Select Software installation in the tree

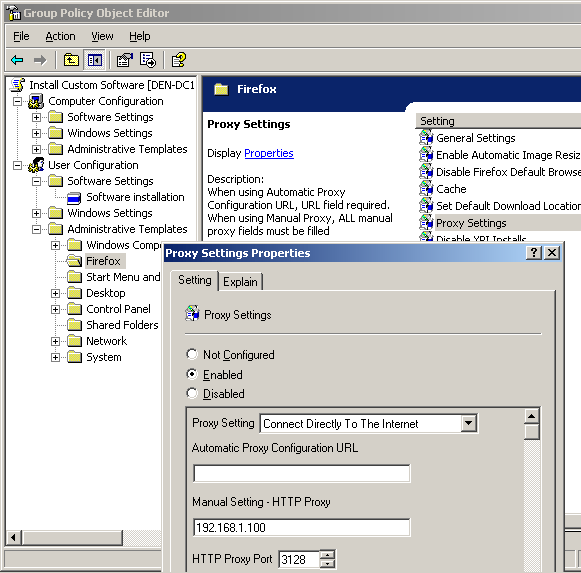[x=135, y=197]
